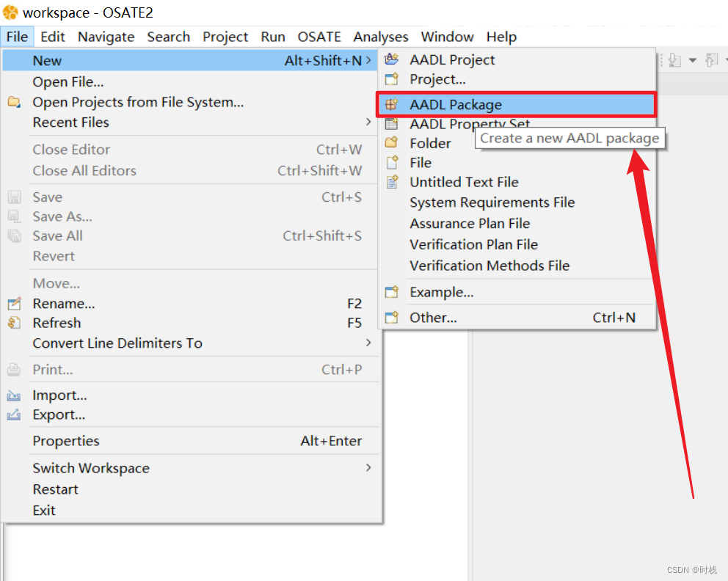
Task: Click the AADL Project icon in submenu
Action: point(392,59)
